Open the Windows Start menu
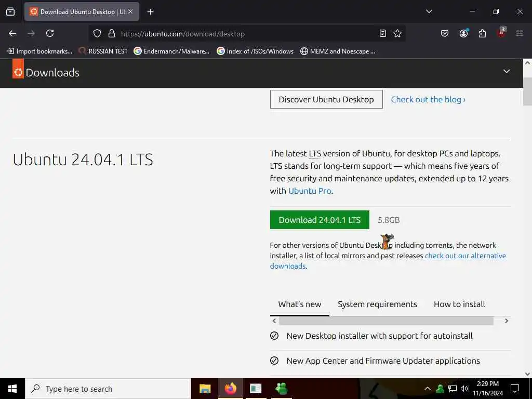The height and width of the screenshot is (399, 532). [x=12, y=389]
